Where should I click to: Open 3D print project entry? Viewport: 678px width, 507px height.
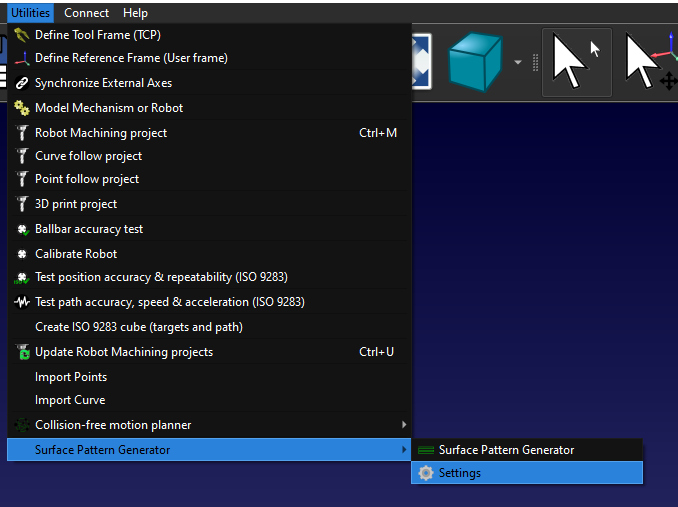(x=209, y=204)
